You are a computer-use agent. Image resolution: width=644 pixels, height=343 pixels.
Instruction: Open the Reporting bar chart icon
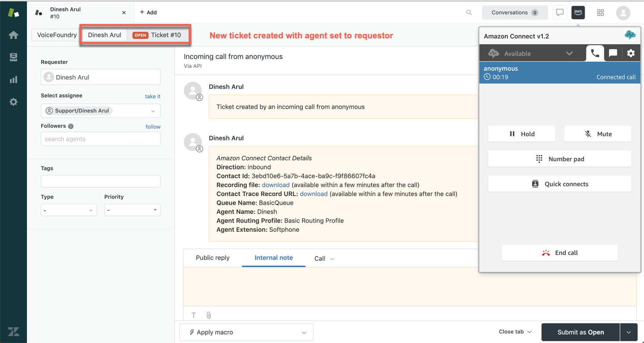(13, 79)
